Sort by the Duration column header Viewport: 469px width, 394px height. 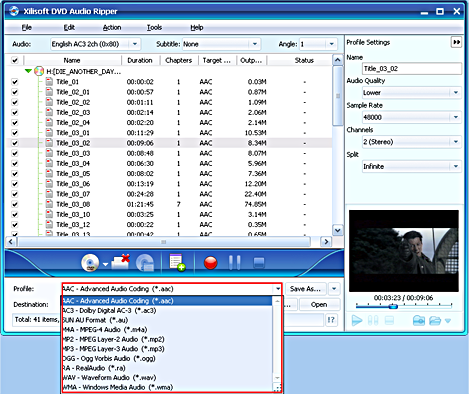(140, 60)
